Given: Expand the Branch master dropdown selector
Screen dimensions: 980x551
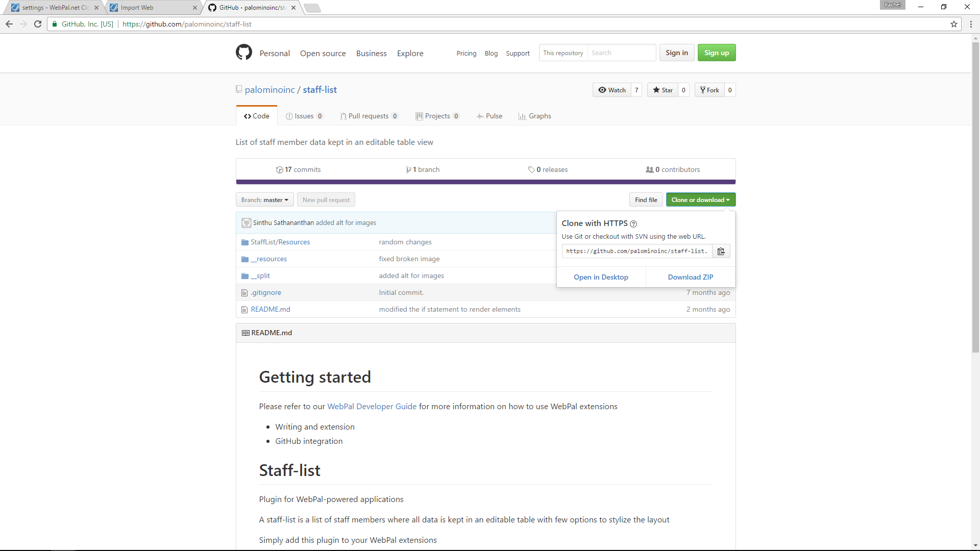Looking at the screenshot, I should tap(264, 200).
